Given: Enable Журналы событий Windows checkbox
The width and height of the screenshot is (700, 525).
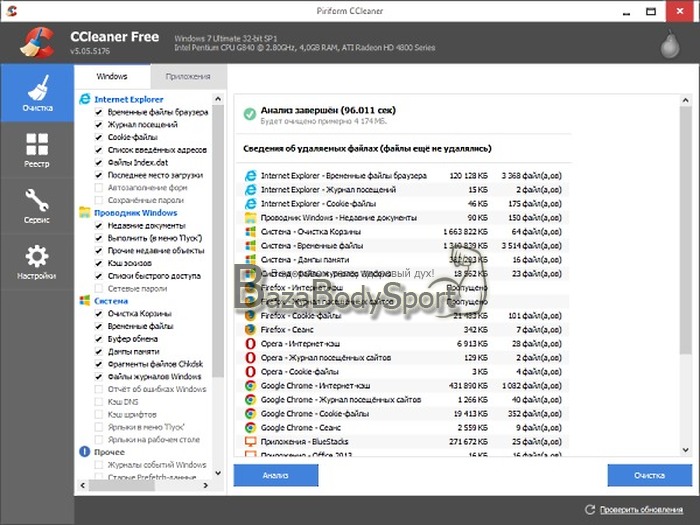Looking at the screenshot, I should tap(99, 465).
